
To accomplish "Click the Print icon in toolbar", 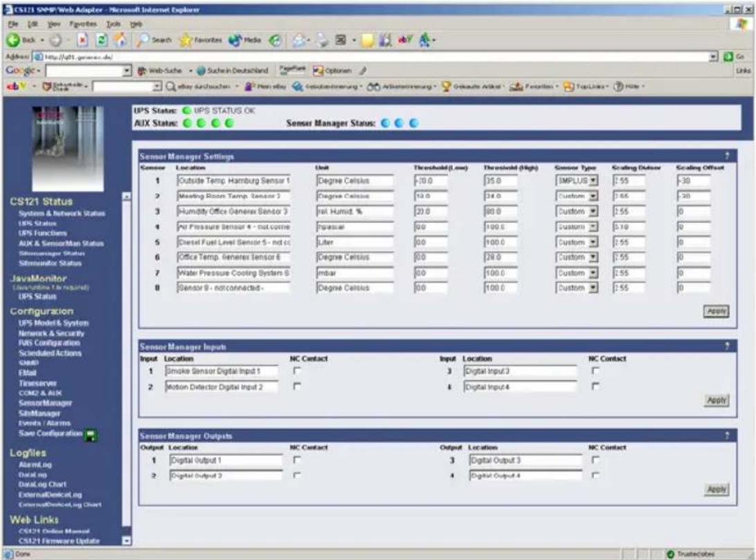I will click(x=322, y=40).
